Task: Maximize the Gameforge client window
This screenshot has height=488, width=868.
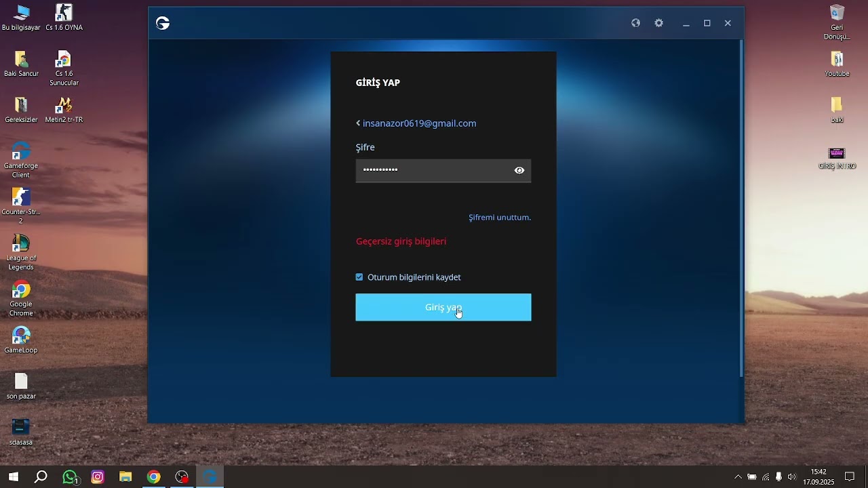Action: (707, 23)
